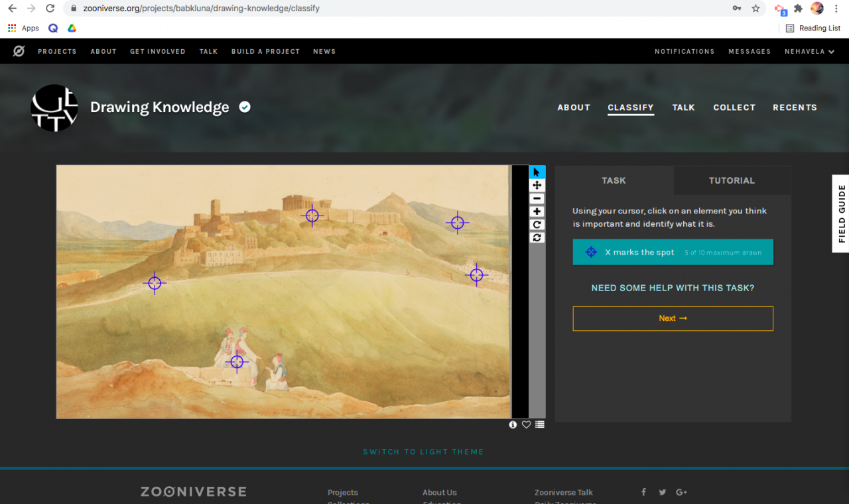Select crosshair mark on the Acropolis buildings
This screenshot has width=849, height=504.
click(x=312, y=216)
